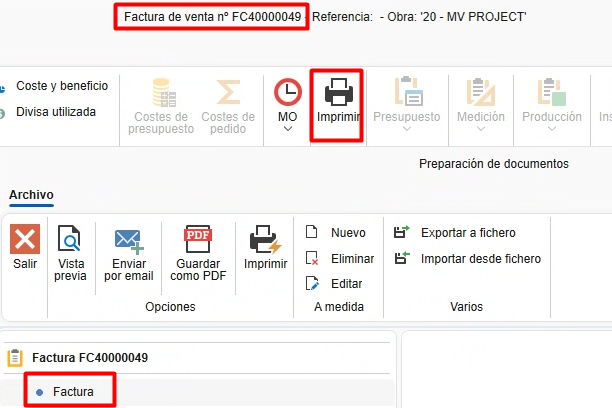Click Enviar por email envelope icon

(x=129, y=241)
